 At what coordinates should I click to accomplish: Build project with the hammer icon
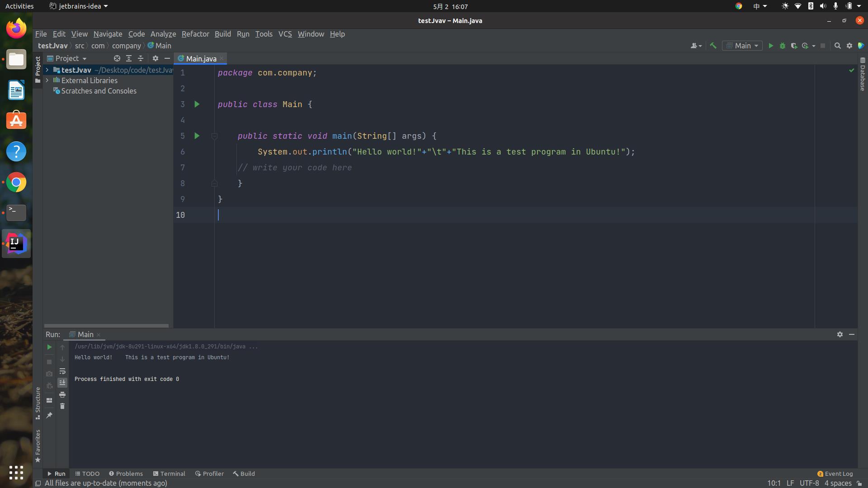click(x=713, y=46)
